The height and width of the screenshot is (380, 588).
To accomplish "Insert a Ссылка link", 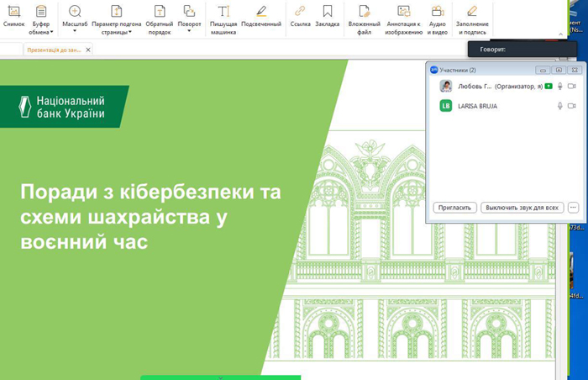I will [300, 16].
